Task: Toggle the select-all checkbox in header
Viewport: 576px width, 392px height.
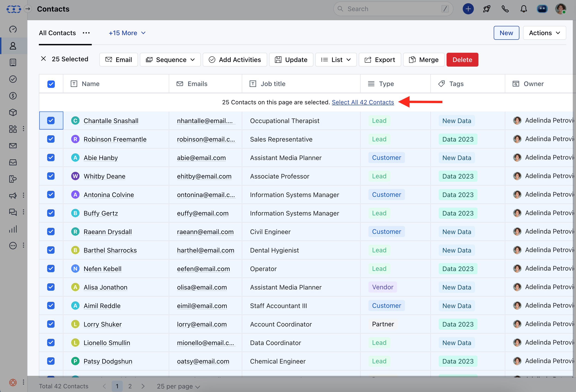Action: (x=51, y=84)
